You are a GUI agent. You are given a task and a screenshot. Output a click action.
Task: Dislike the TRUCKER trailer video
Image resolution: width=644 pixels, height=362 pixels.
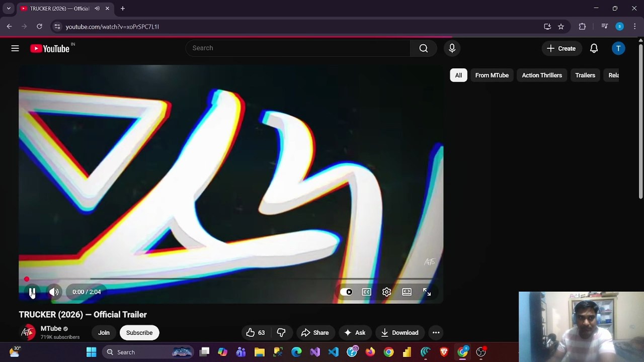pyautogui.click(x=281, y=333)
